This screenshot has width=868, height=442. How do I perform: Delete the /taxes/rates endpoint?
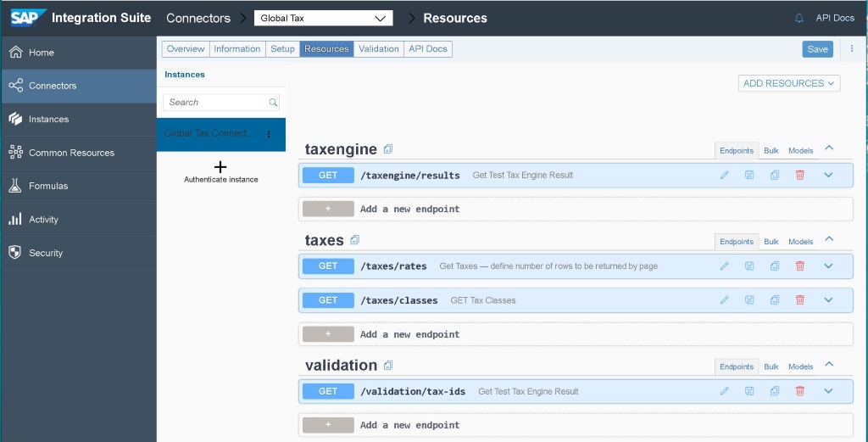coord(800,266)
